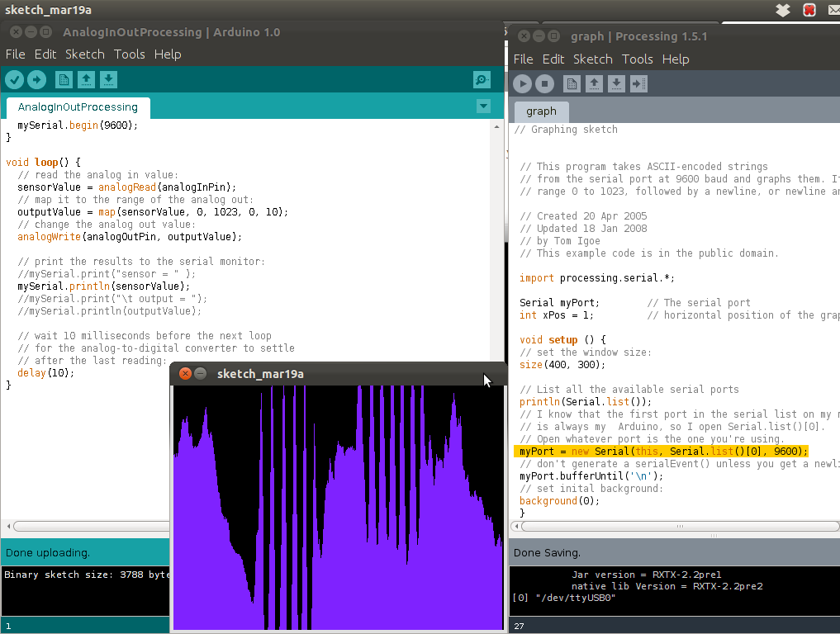The height and width of the screenshot is (634, 840).
Task: Create a new Arduino sketch via toolbar
Action: pyautogui.click(x=64, y=79)
